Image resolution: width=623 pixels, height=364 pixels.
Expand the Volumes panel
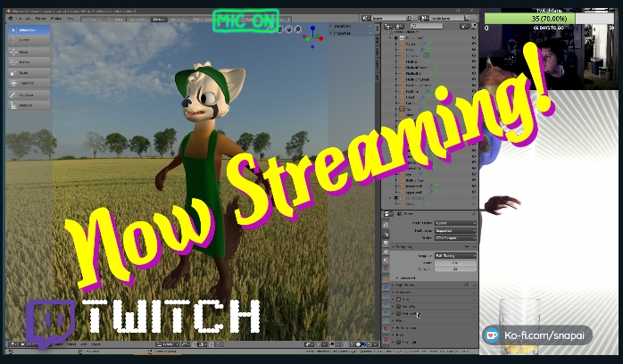(402, 292)
